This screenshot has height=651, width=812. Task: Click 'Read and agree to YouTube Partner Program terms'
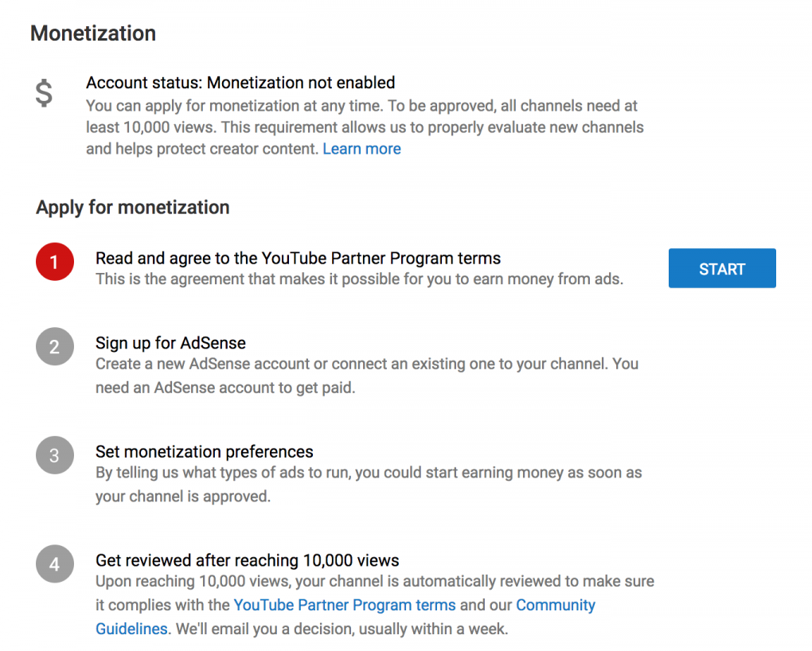click(x=298, y=258)
